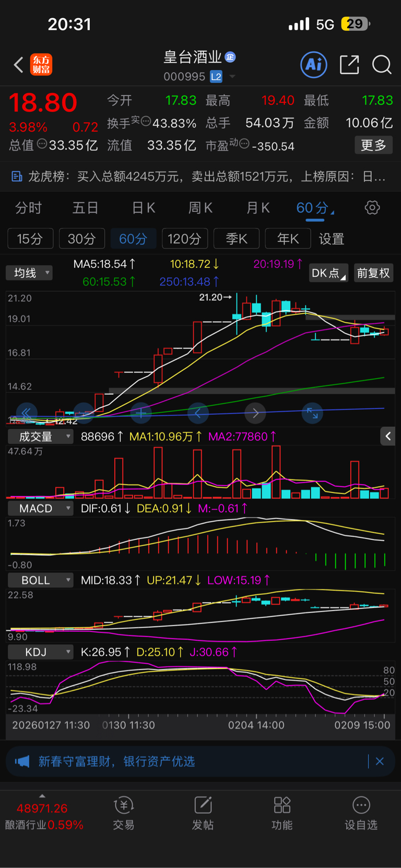Tap the blue 企 badge beside 皇台酒业
The image size is (401, 868).
(x=230, y=57)
